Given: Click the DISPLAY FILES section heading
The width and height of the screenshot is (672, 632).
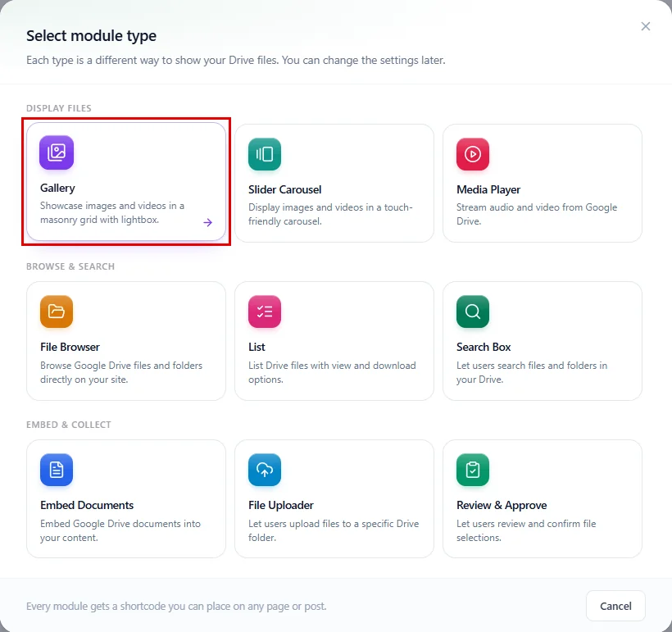Looking at the screenshot, I should coord(59,108).
